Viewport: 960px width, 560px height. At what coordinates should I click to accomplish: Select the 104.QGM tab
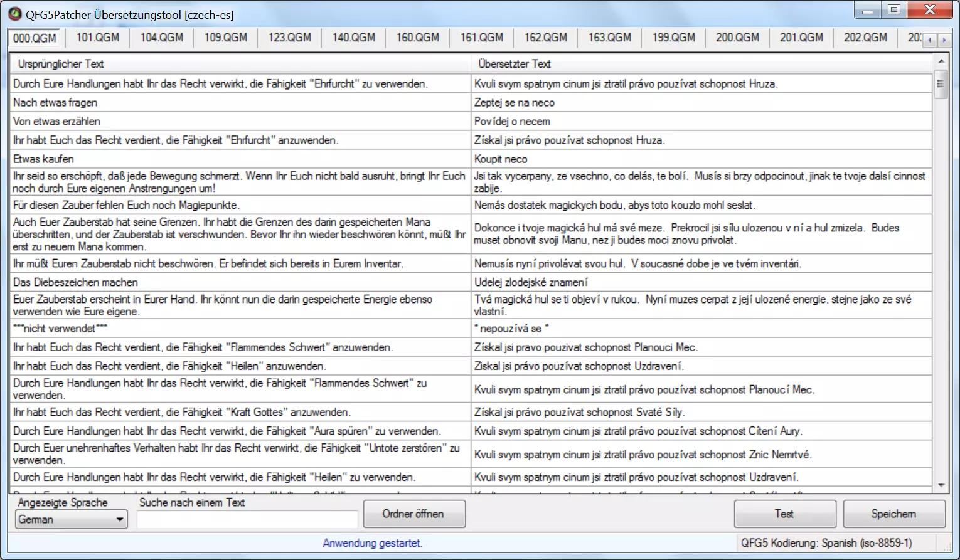pyautogui.click(x=162, y=38)
